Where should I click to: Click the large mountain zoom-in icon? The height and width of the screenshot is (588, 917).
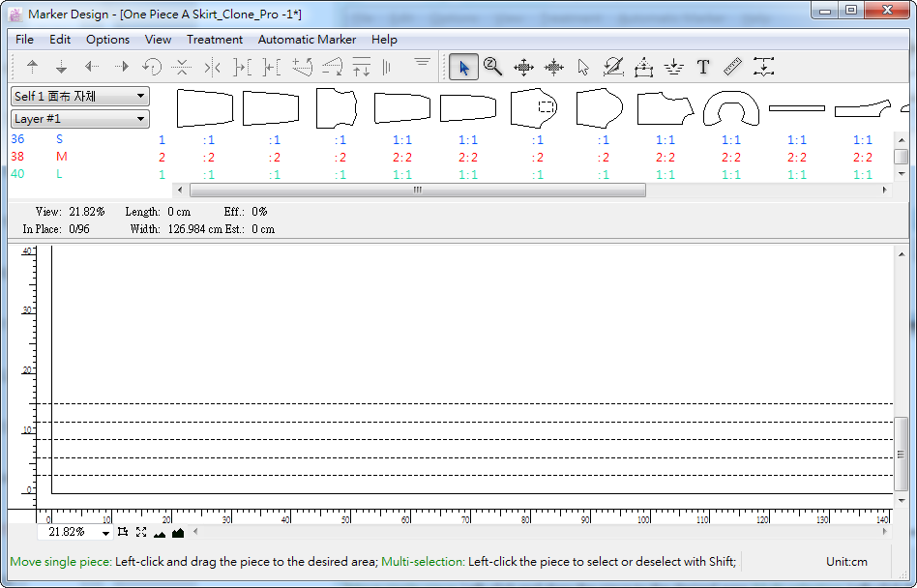coord(178,532)
